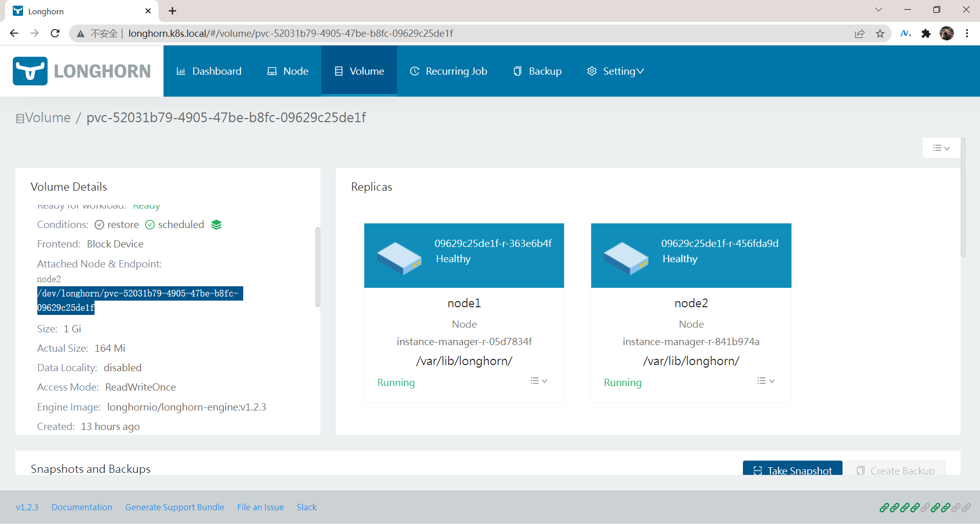Open the node1 replica actions dropdown
Image resolution: width=980 pixels, height=524 pixels.
coord(539,381)
